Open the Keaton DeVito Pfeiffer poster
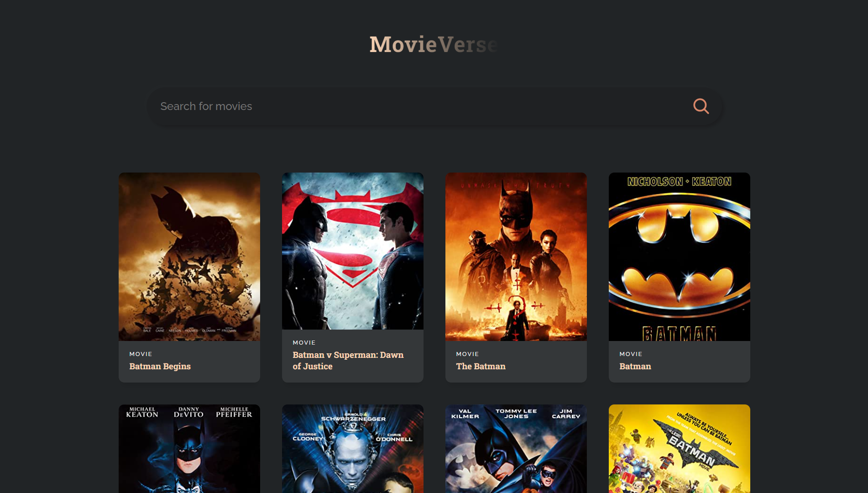 point(189,449)
